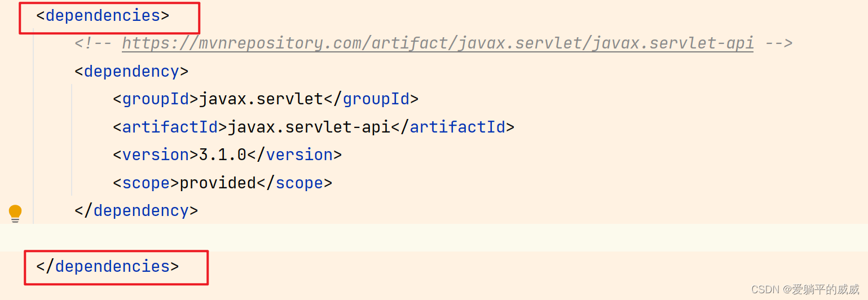The height and width of the screenshot is (300, 868).
Task: Place cursor in the 3.1.0 version number
Action: [x=222, y=155]
